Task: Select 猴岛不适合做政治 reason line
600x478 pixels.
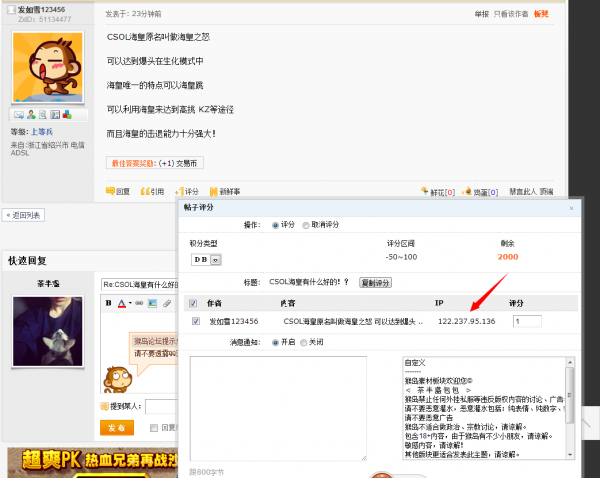Action: coord(466,427)
